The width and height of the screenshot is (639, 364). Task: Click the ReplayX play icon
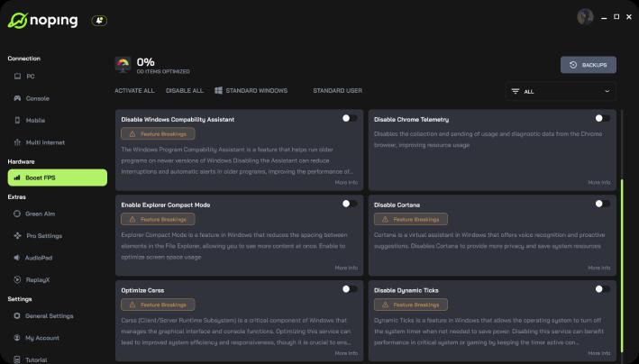click(x=17, y=279)
